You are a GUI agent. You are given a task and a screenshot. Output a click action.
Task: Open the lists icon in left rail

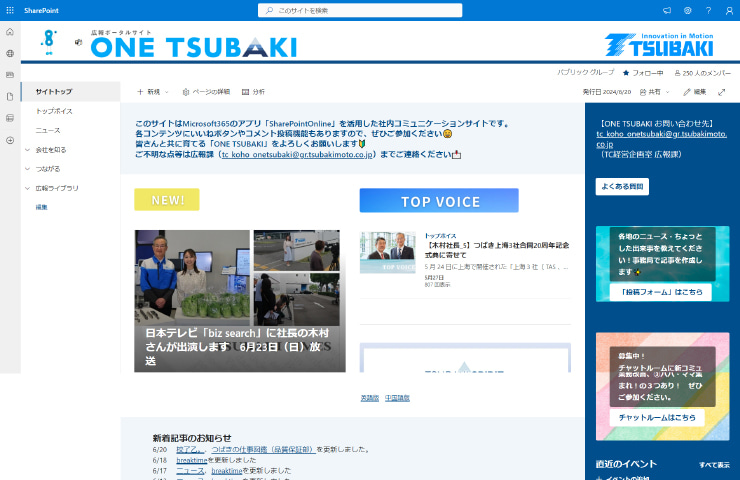tap(10, 118)
